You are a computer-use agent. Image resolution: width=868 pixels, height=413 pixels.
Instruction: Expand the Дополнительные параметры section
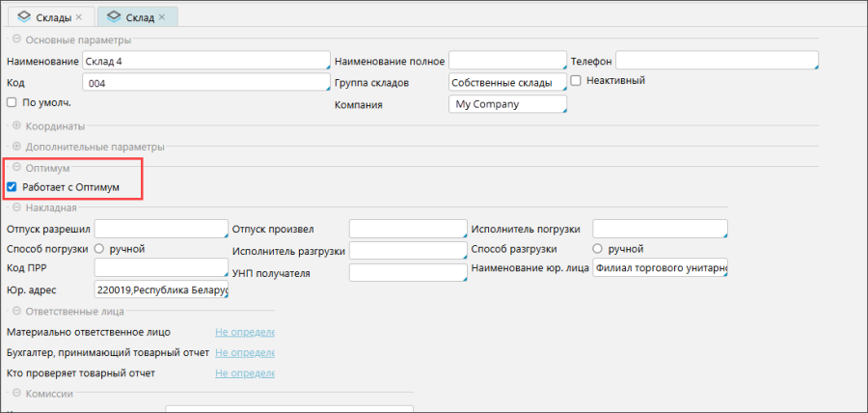tap(16, 147)
